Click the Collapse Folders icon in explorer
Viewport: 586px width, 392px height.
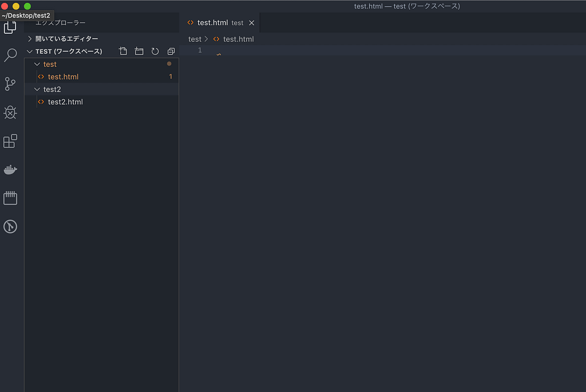pos(171,51)
